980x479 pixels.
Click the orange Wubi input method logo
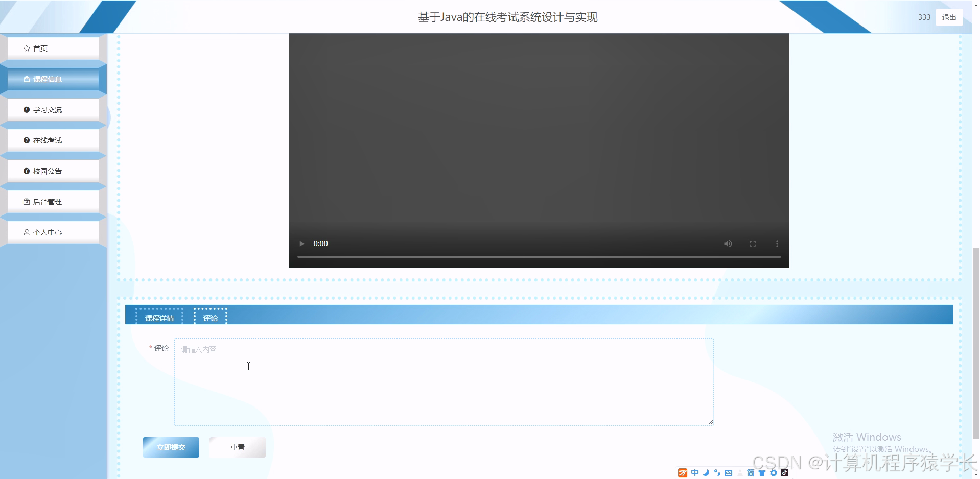(683, 473)
